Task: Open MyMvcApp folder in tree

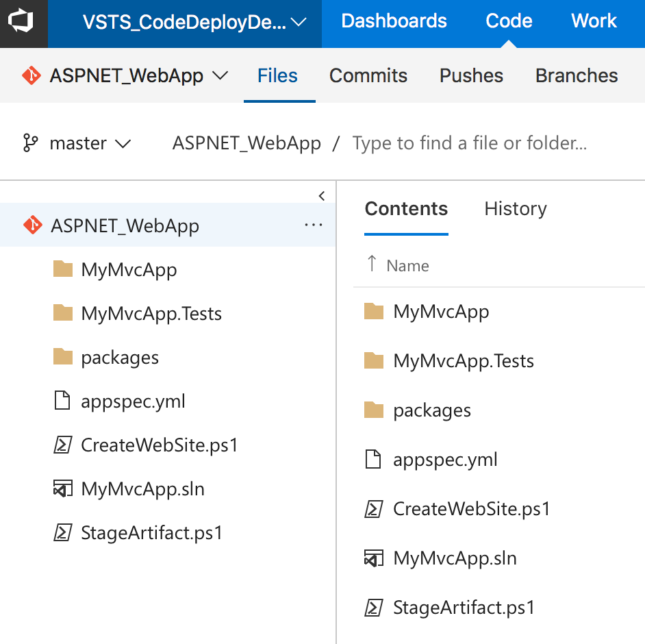Action: point(129,270)
